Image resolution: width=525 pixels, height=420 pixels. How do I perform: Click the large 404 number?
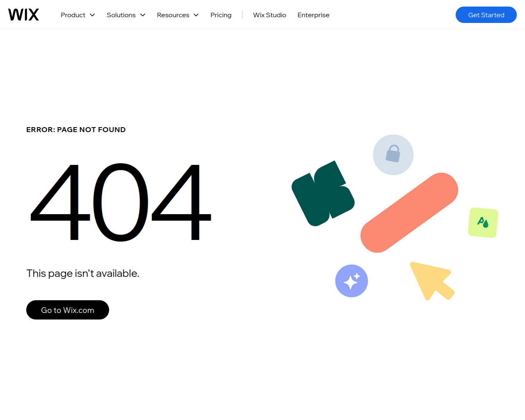tap(121, 202)
